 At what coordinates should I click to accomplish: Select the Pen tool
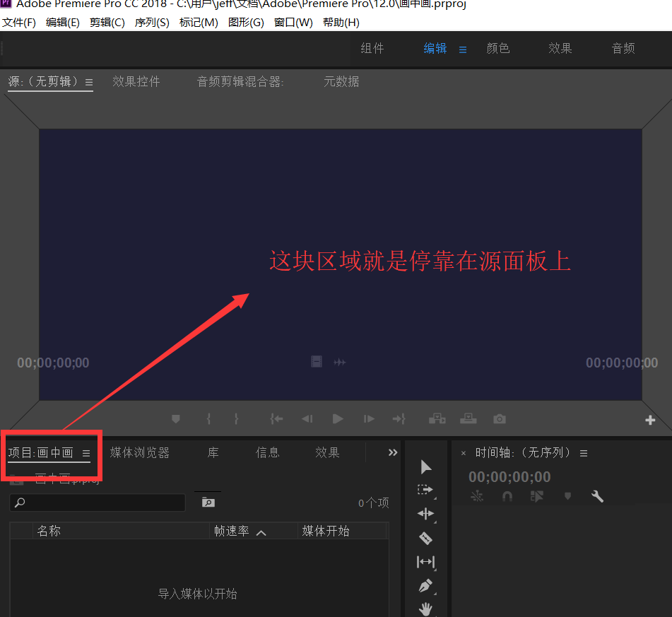point(426,586)
